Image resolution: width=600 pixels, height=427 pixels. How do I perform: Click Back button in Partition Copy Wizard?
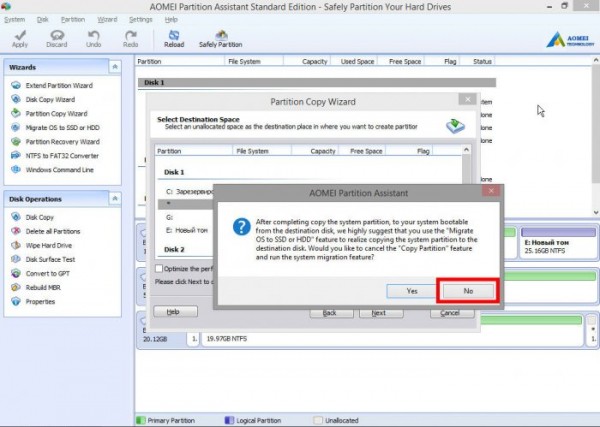(331, 313)
